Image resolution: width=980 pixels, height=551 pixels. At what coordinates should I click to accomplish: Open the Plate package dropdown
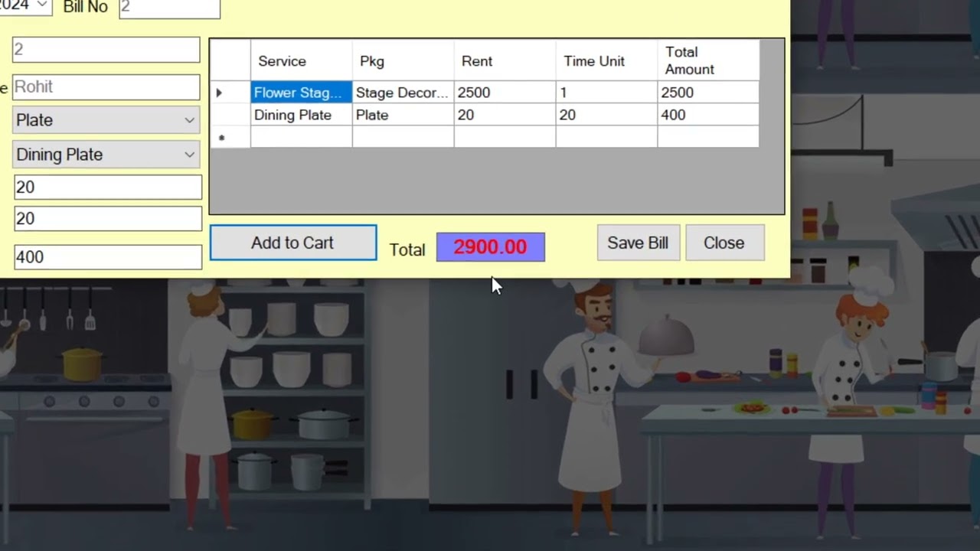pyautogui.click(x=106, y=120)
